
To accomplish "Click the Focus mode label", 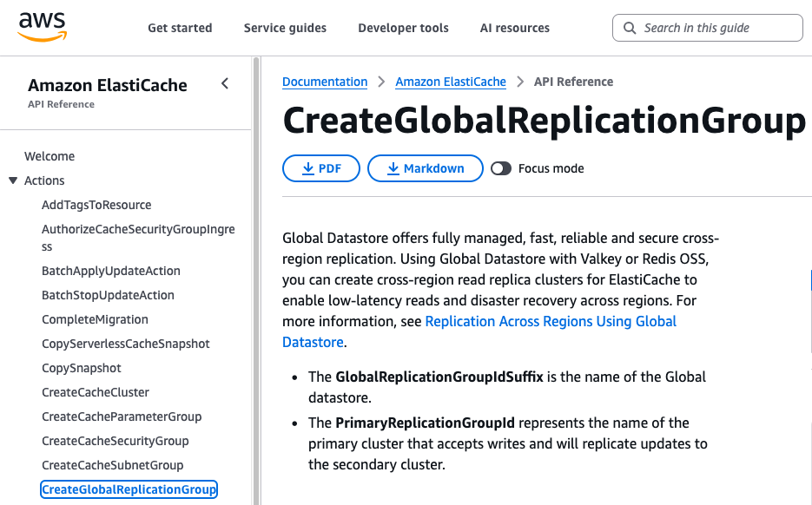I will tap(551, 168).
